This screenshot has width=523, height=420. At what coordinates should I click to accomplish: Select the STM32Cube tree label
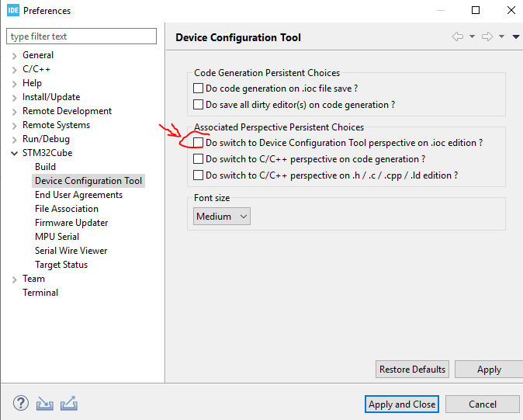click(x=47, y=153)
